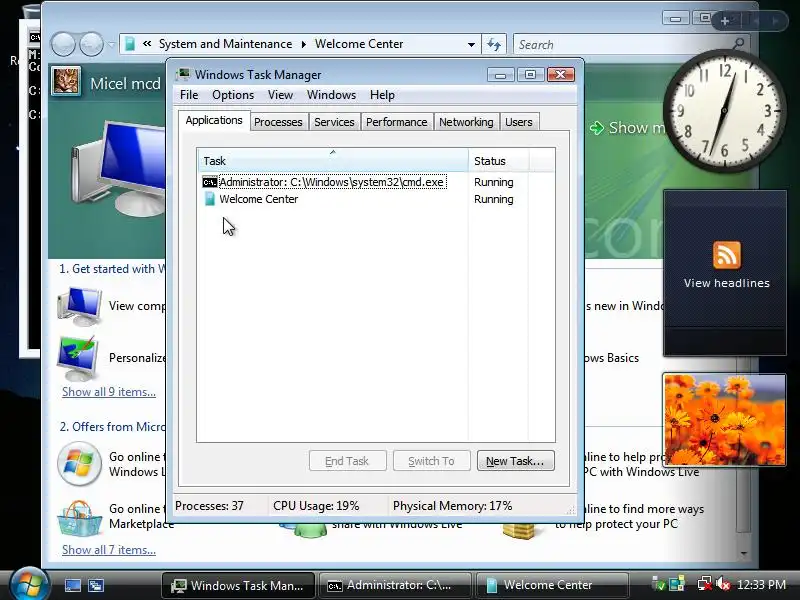Switch to the Processes tab
This screenshot has height=600, width=800.
(278, 122)
